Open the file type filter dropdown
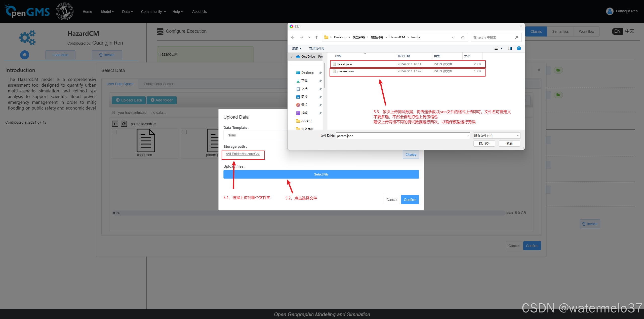 tap(496, 136)
